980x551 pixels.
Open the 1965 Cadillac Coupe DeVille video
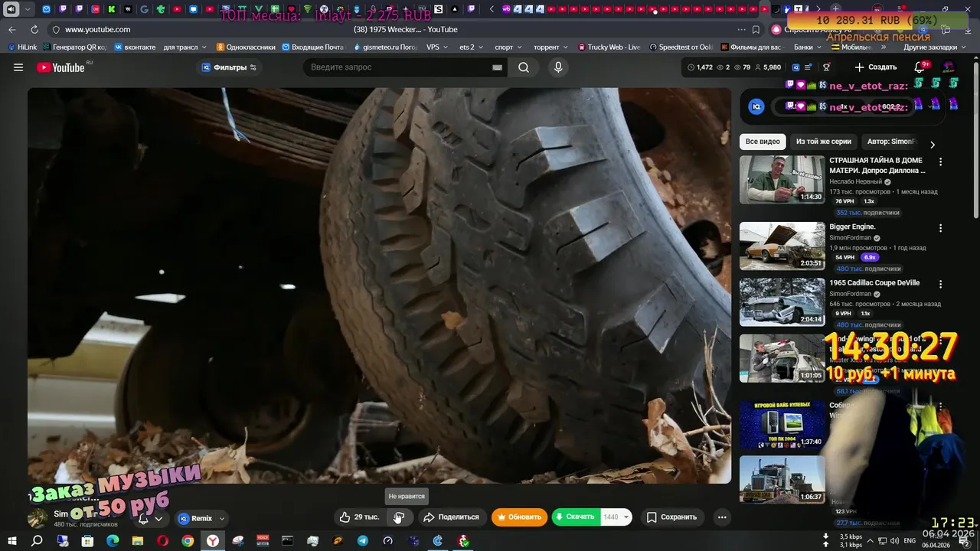[874, 283]
